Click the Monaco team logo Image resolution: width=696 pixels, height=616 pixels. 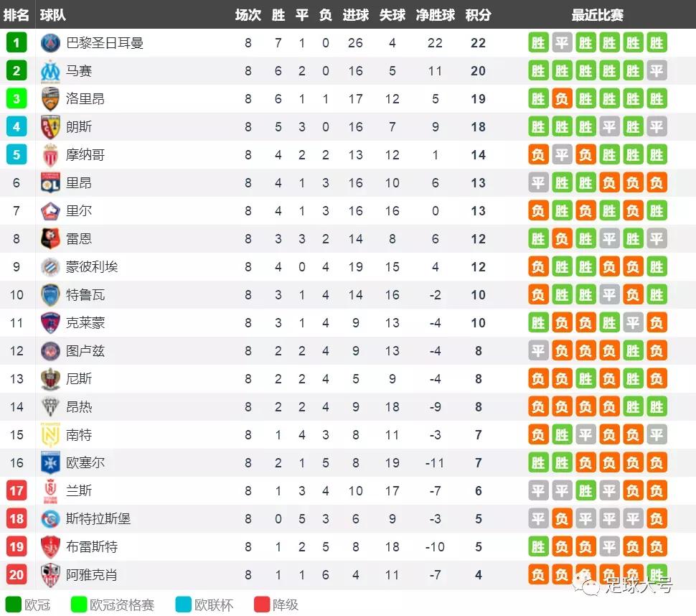[x=50, y=155]
